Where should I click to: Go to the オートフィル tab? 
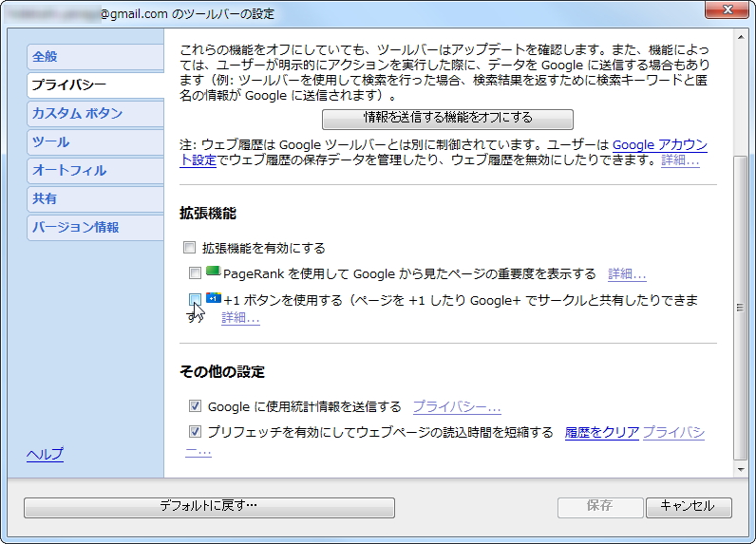coord(96,171)
